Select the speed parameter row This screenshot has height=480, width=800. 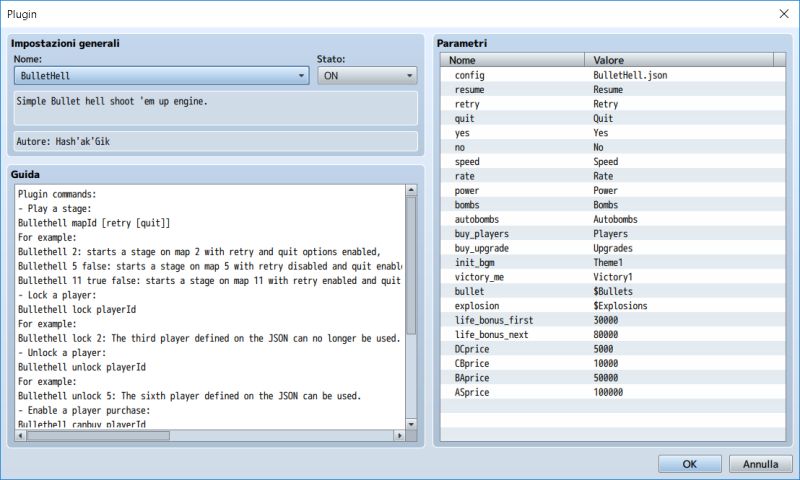click(613, 161)
